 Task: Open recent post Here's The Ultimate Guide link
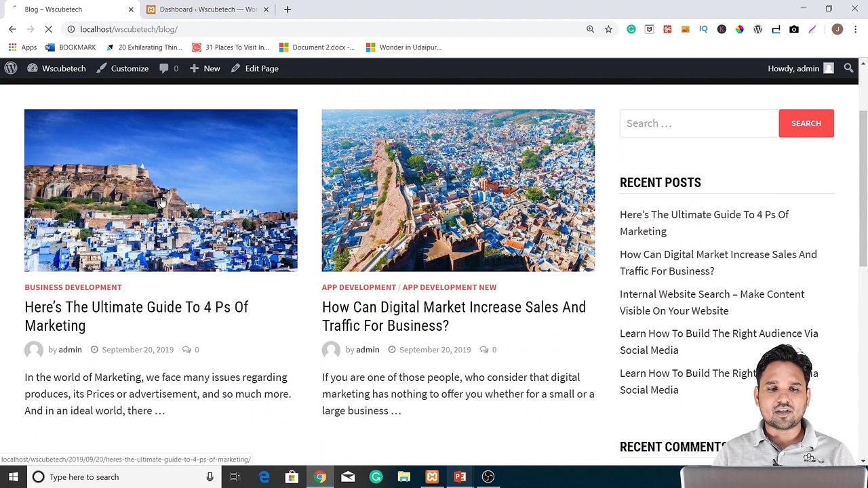click(x=704, y=223)
